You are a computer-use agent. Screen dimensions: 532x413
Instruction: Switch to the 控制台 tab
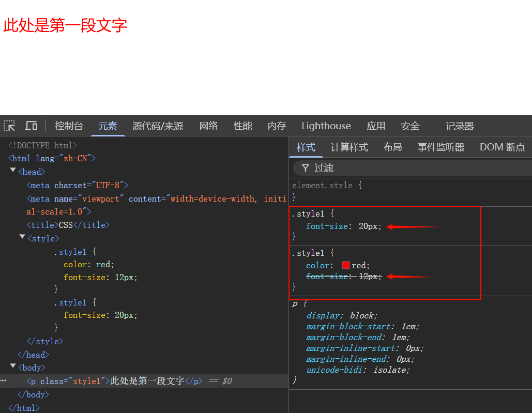[x=69, y=126]
